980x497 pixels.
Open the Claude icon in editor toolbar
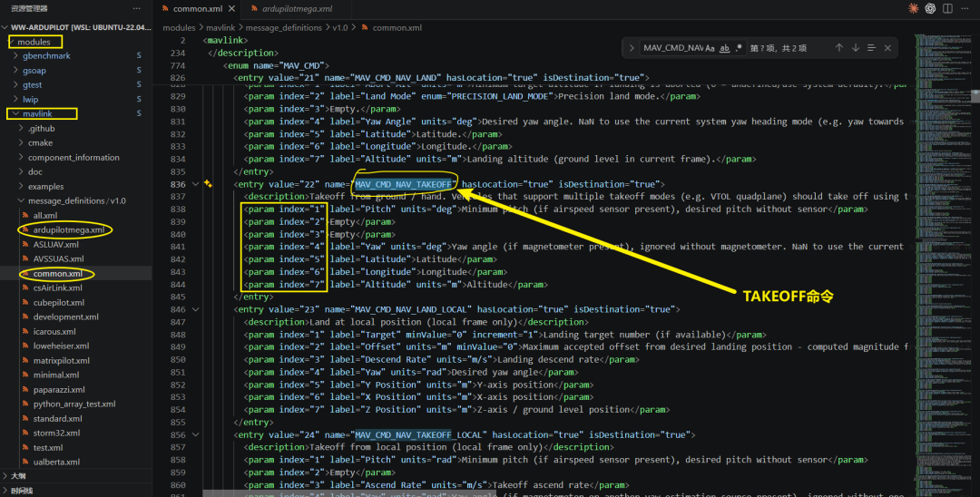pyautogui.click(x=914, y=8)
